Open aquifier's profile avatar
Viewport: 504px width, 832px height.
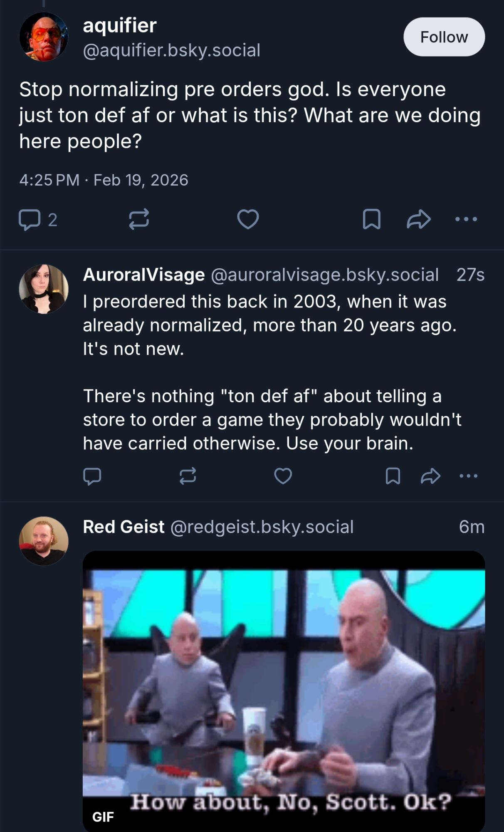coord(44,37)
